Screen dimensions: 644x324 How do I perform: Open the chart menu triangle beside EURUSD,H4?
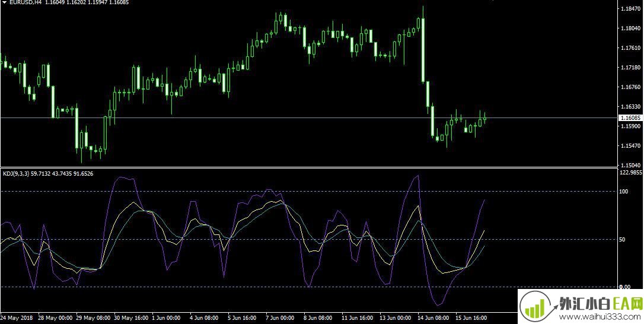click(x=4, y=2)
